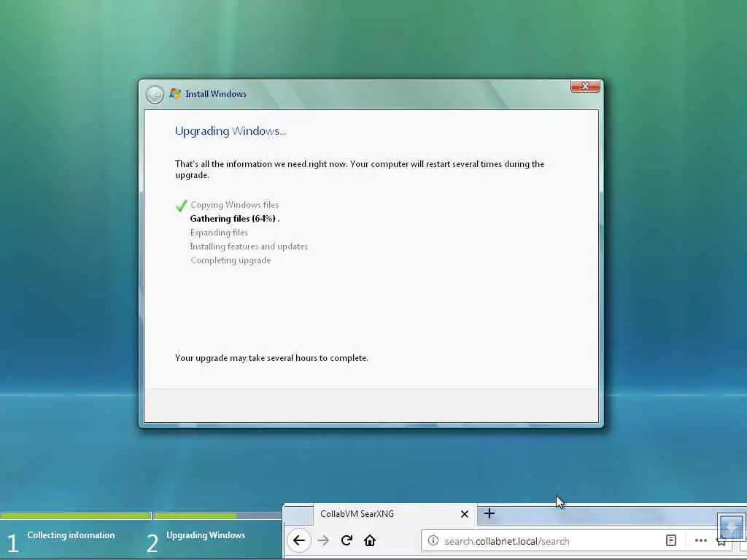The height and width of the screenshot is (560, 747).
Task: Click the 'Upgrading Windows' stage label at bottom
Action: (x=205, y=535)
